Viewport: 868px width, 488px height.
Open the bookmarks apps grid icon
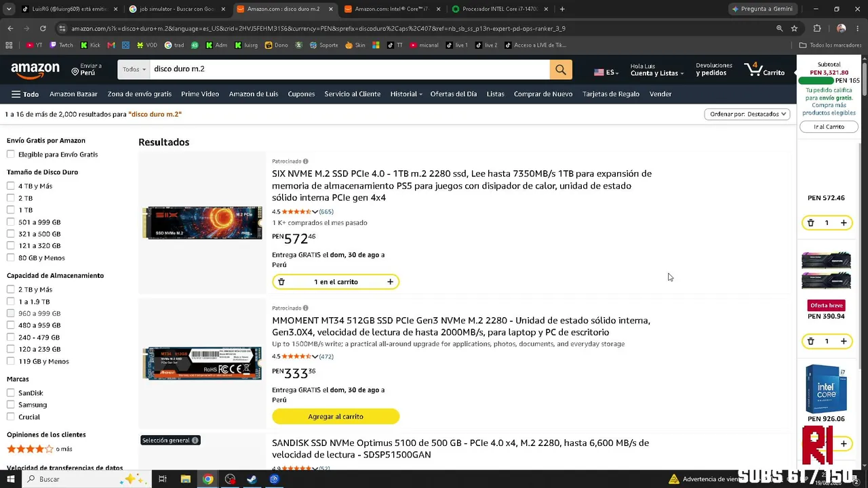(x=9, y=45)
